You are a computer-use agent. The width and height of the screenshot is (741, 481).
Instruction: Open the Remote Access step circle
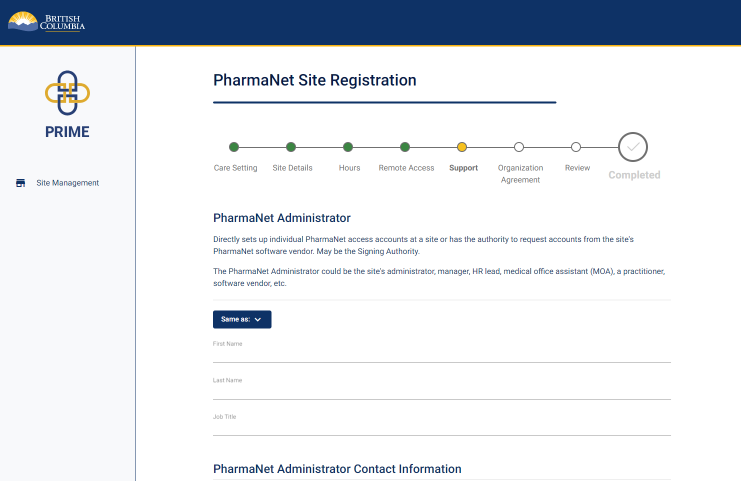[405, 147]
